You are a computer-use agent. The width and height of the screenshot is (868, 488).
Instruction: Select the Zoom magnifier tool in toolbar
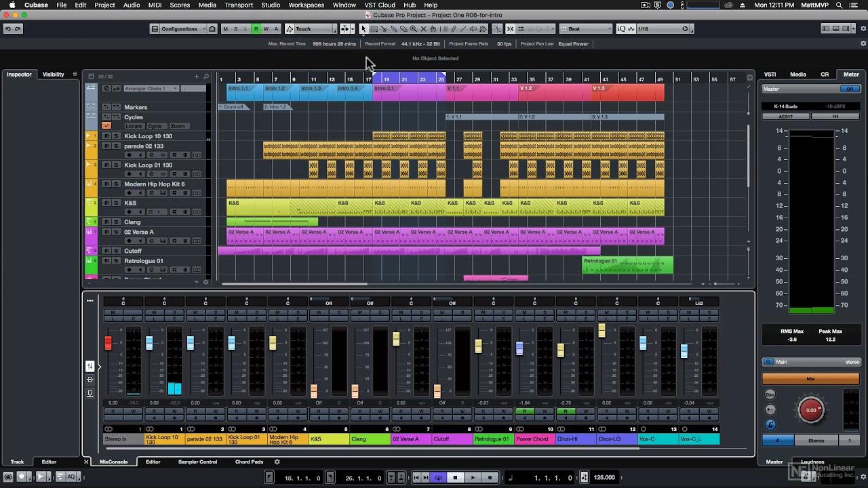pyautogui.click(x=413, y=29)
